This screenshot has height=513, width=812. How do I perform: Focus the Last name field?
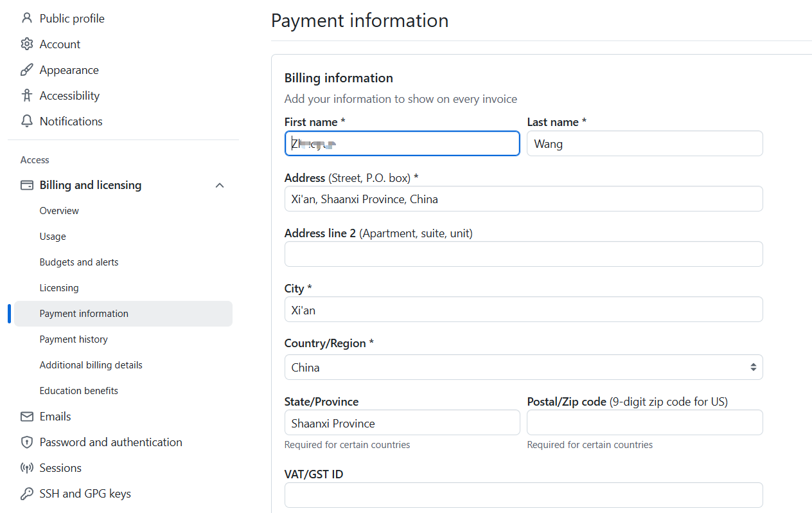click(x=644, y=143)
